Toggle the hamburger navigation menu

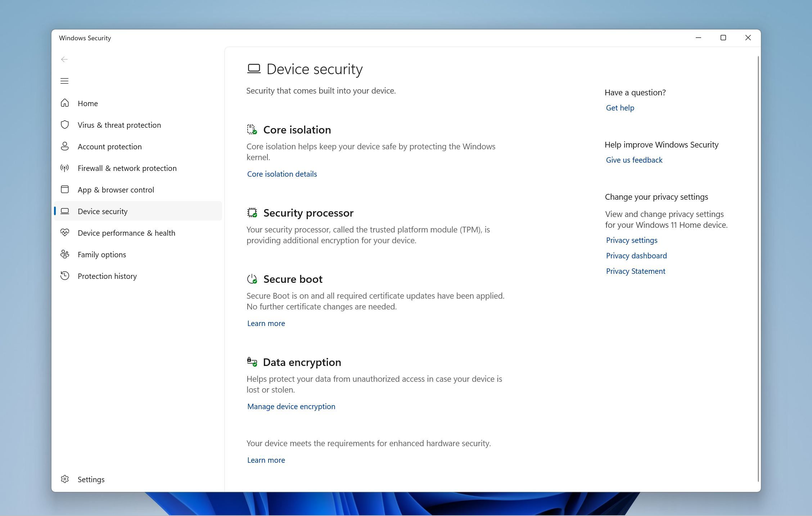64,81
